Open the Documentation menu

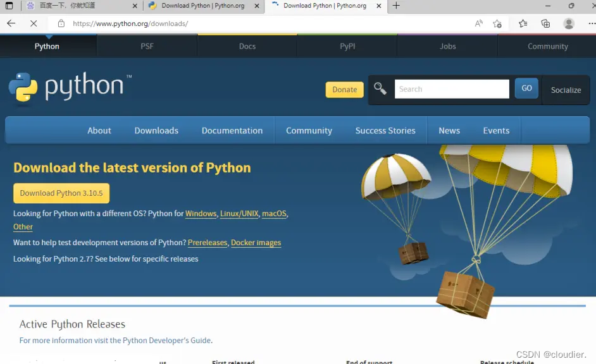232,131
